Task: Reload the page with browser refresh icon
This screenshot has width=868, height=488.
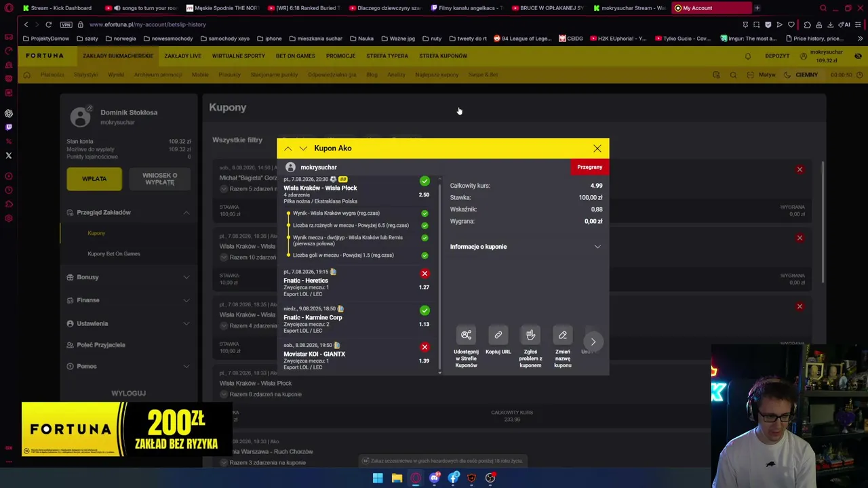Action: pos(48,24)
